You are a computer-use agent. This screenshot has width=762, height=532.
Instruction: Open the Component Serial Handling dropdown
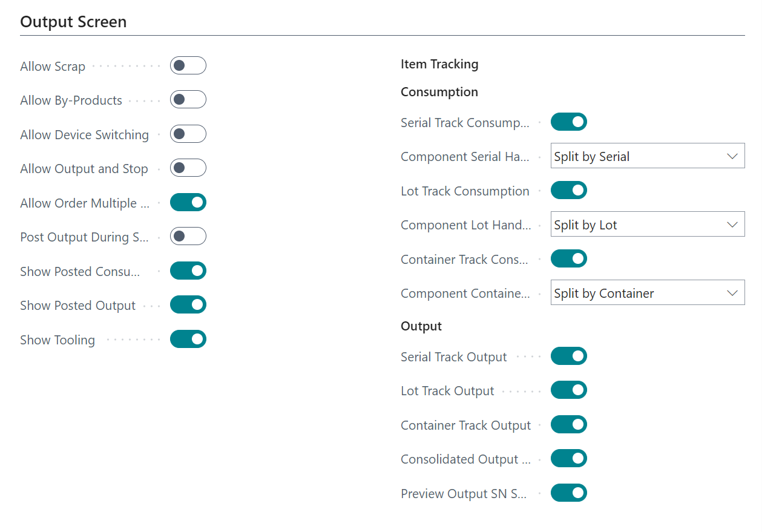[x=647, y=156]
